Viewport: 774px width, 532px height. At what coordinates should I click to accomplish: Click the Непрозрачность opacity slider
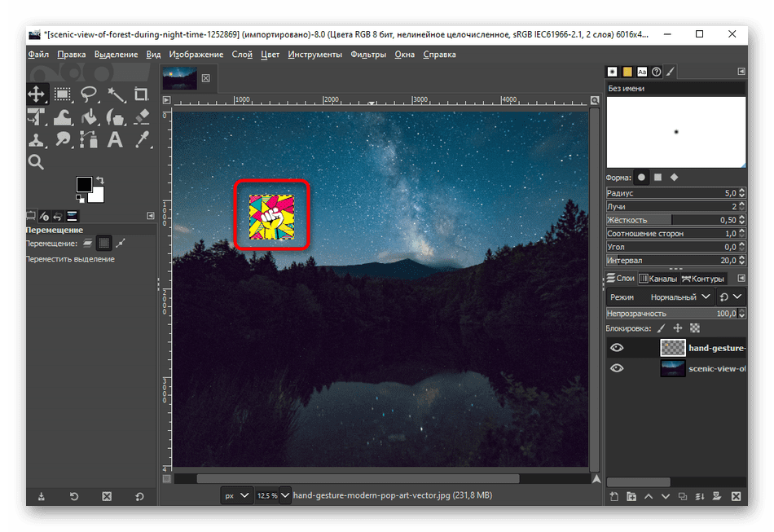[x=671, y=314]
